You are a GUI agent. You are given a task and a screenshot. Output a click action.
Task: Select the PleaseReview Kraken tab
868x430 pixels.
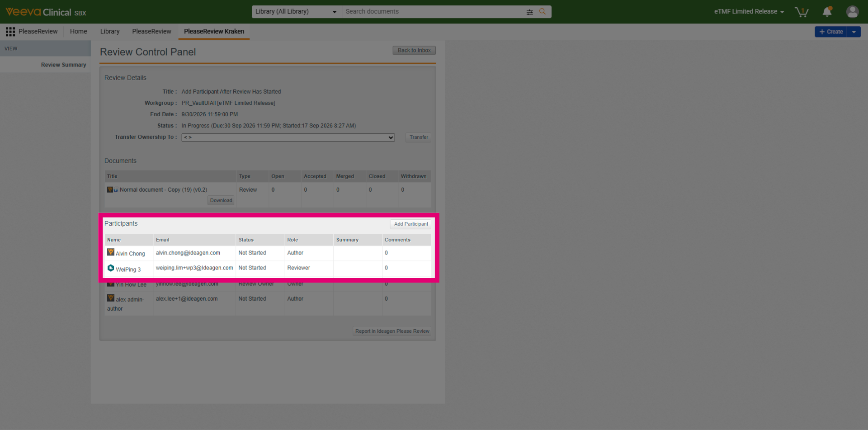(x=214, y=32)
